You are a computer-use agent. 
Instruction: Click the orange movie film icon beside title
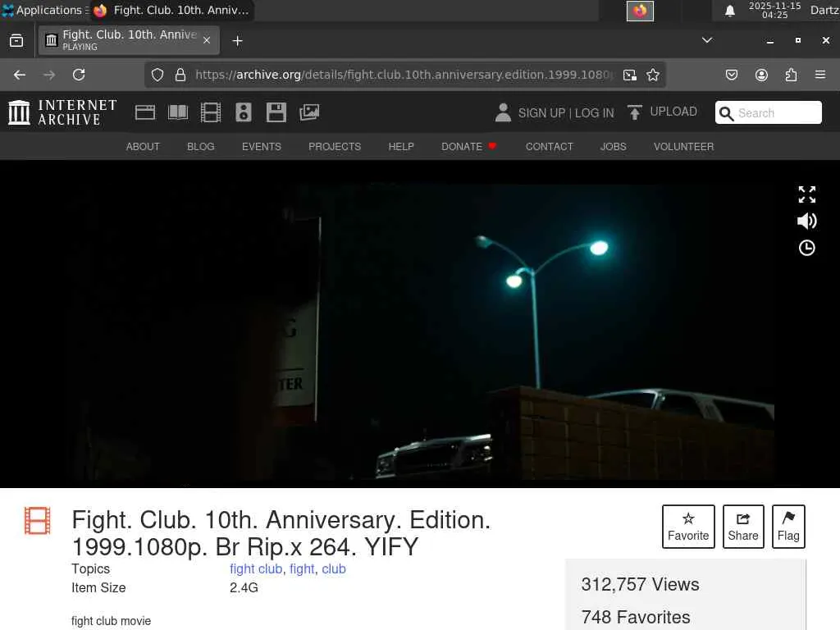point(38,521)
